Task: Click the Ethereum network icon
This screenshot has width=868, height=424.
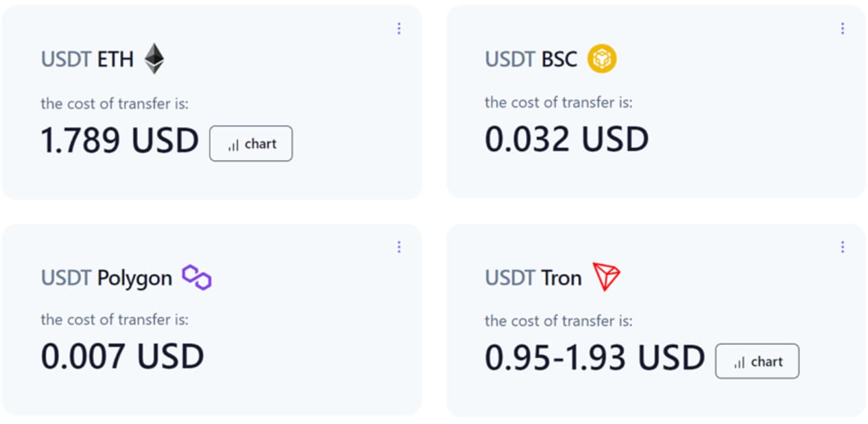Action: [x=156, y=58]
